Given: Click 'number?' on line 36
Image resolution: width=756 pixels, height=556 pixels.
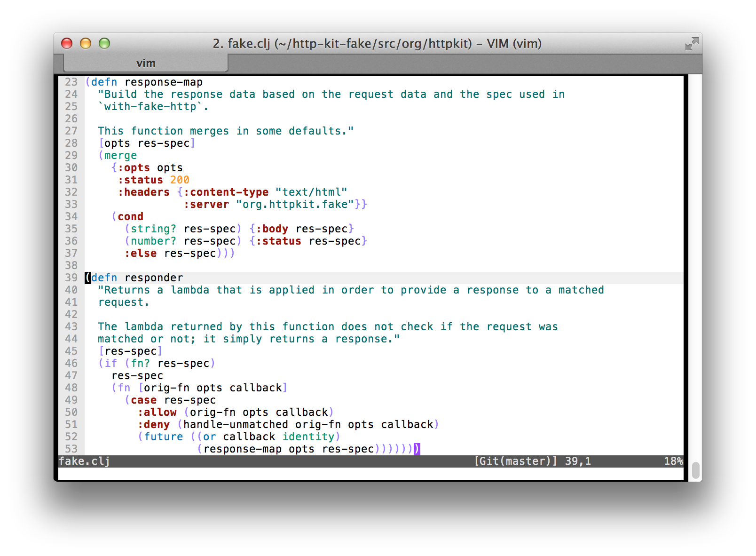Looking at the screenshot, I should pyautogui.click(x=153, y=241).
